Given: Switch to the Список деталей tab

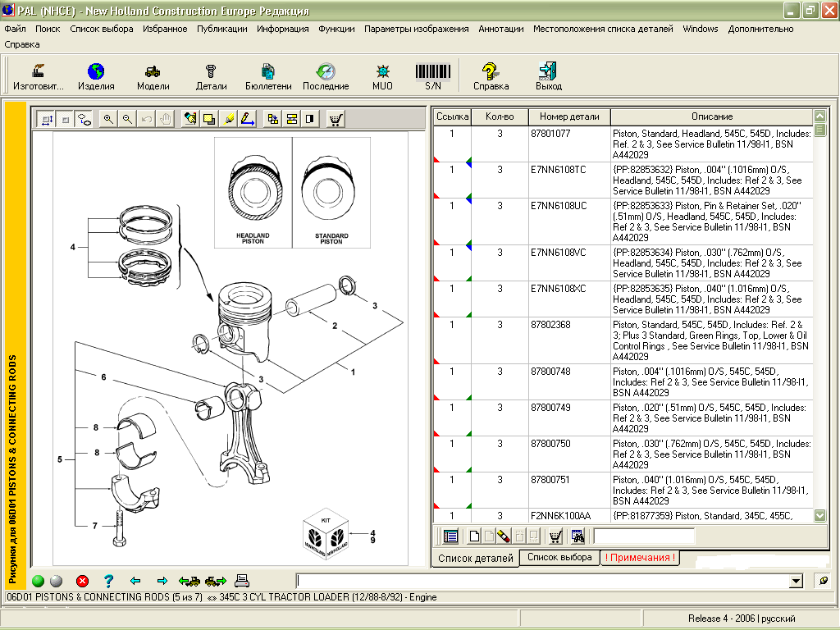Looking at the screenshot, I should tap(476, 558).
